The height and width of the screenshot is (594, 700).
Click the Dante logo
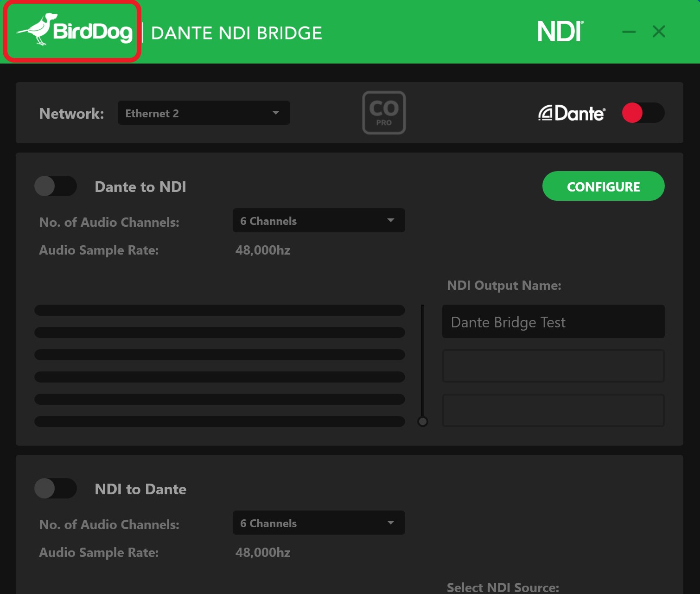pyautogui.click(x=572, y=113)
